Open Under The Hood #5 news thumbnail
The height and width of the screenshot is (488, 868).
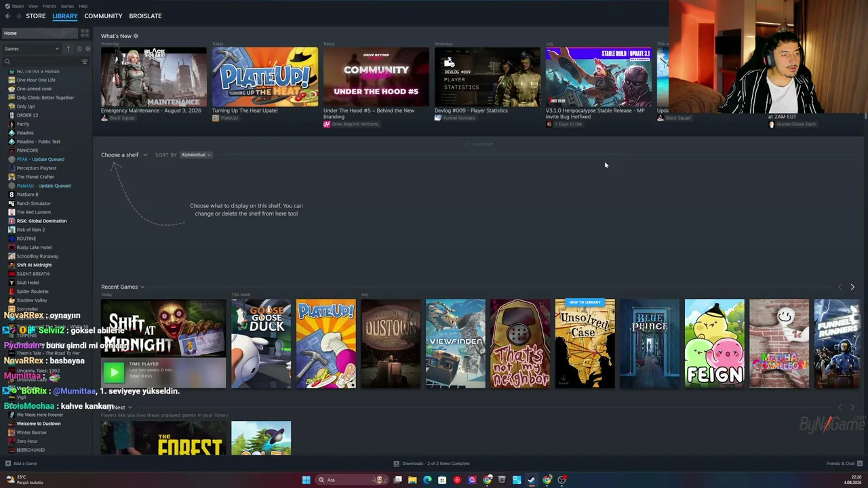tap(376, 77)
